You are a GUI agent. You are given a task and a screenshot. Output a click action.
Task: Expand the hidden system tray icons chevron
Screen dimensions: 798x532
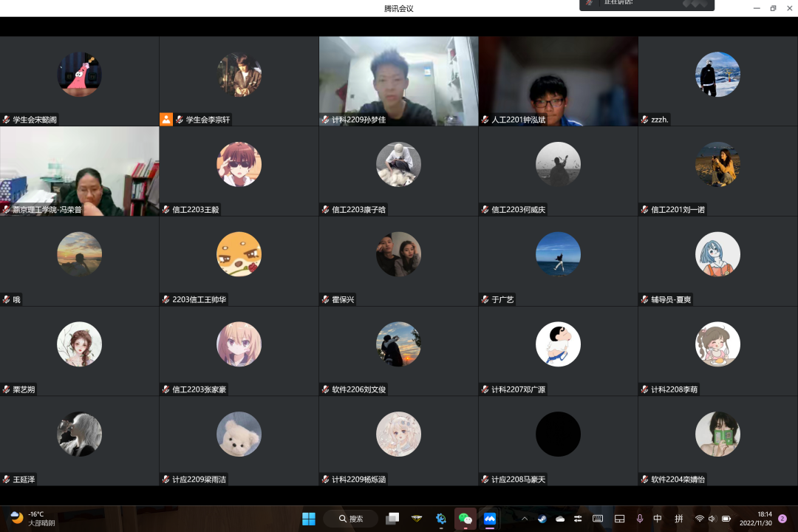coord(525,519)
